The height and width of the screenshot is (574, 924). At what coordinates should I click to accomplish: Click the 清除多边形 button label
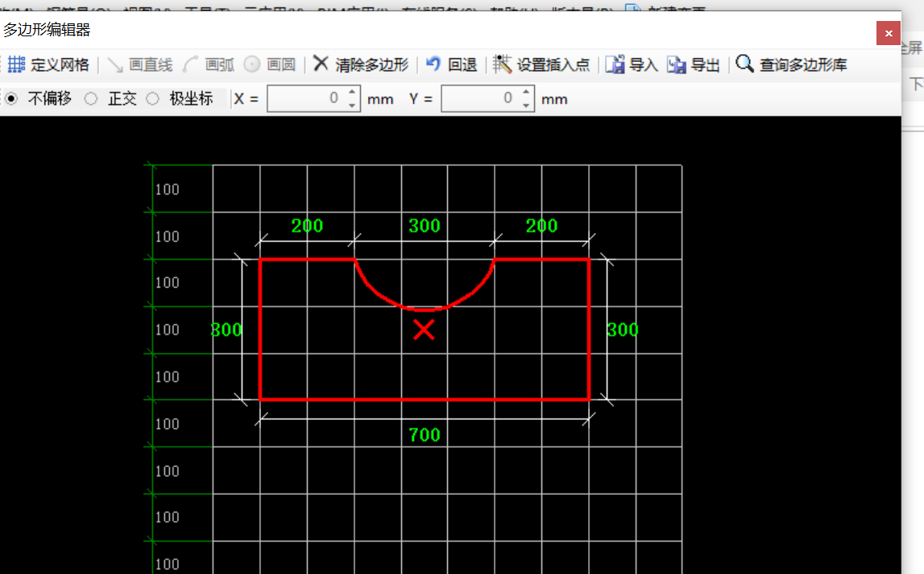[372, 64]
